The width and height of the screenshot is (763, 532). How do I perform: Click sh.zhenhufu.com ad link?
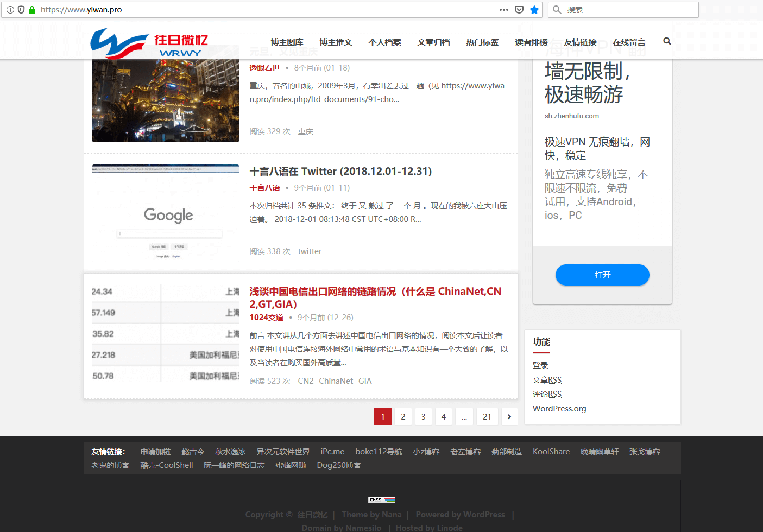click(572, 116)
